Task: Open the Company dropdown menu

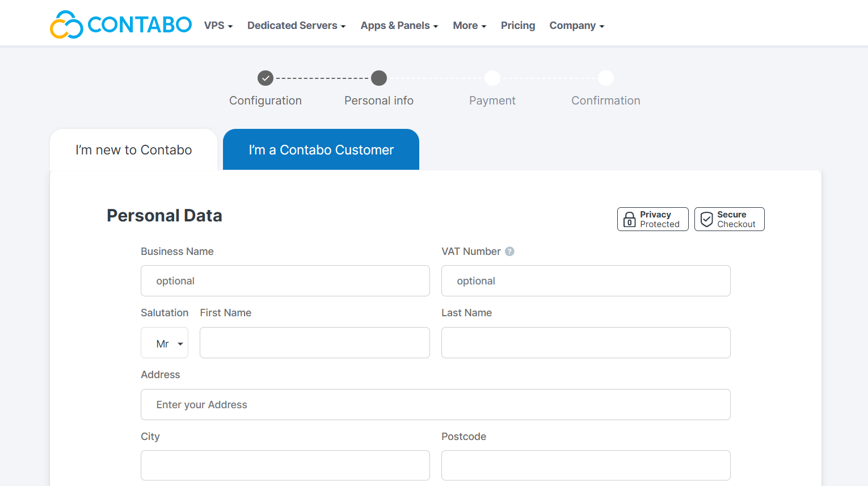Action: pyautogui.click(x=576, y=26)
